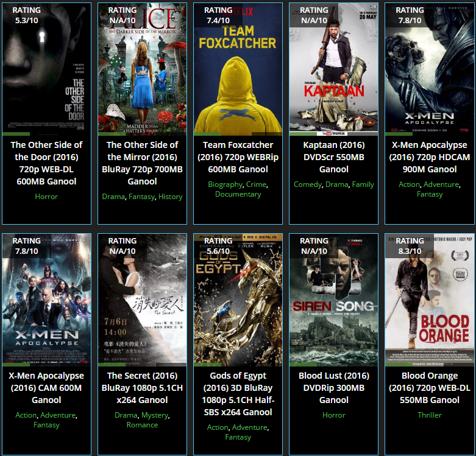Open the Team Foxcatcher poster image
Image resolution: width=476 pixels, height=456 pixels.
coord(238,69)
